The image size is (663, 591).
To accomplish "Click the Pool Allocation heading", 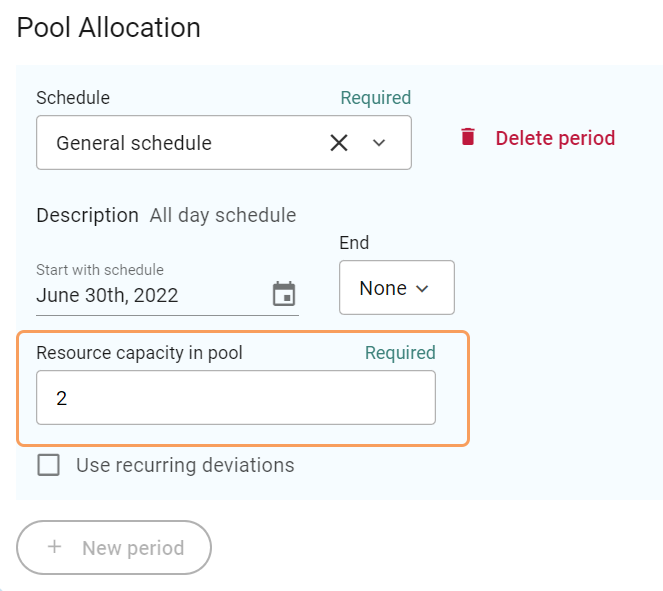I will click(109, 27).
